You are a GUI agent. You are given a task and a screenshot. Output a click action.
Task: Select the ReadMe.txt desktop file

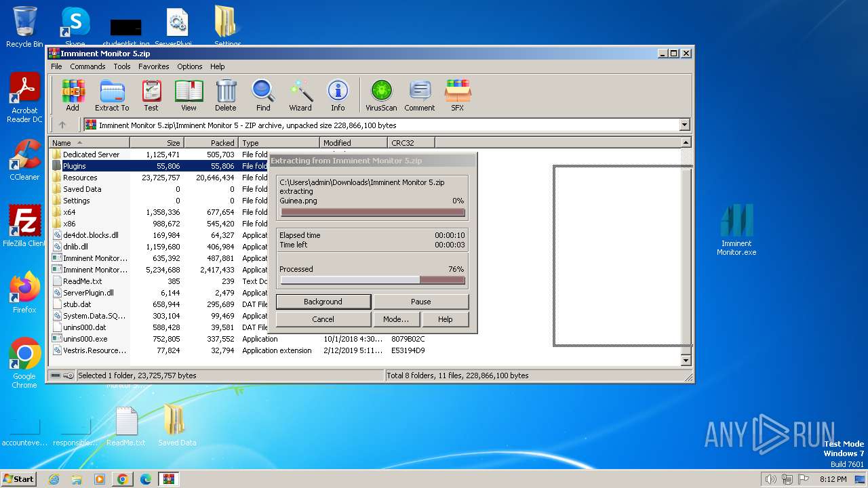click(126, 427)
